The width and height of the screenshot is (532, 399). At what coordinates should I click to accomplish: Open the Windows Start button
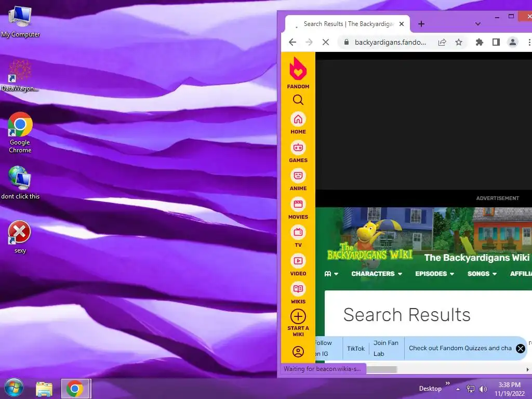tap(14, 388)
